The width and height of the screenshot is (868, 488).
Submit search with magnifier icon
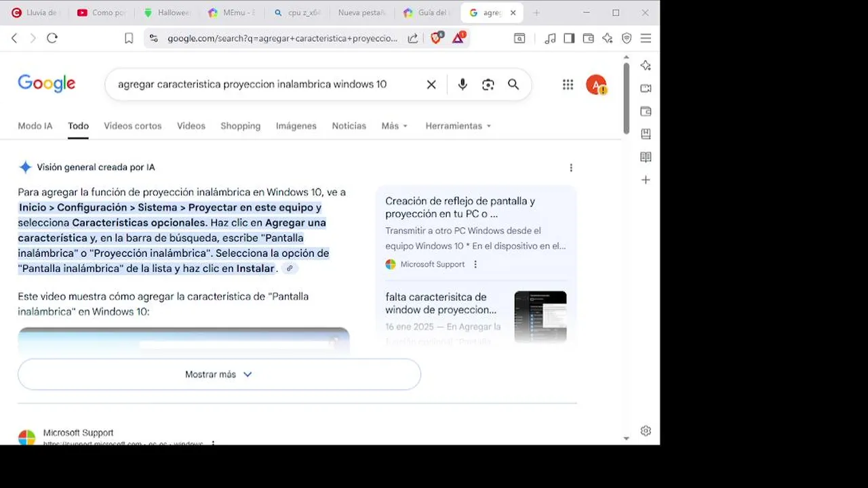click(513, 85)
